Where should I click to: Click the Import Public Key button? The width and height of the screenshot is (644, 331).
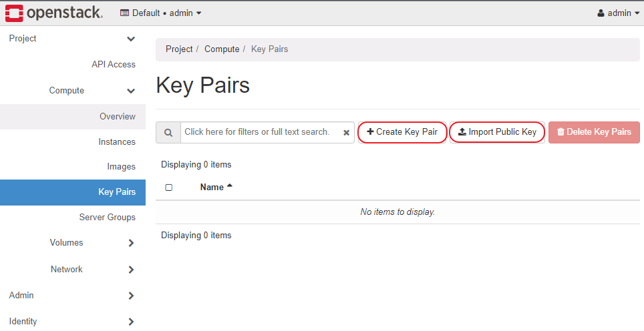point(497,132)
